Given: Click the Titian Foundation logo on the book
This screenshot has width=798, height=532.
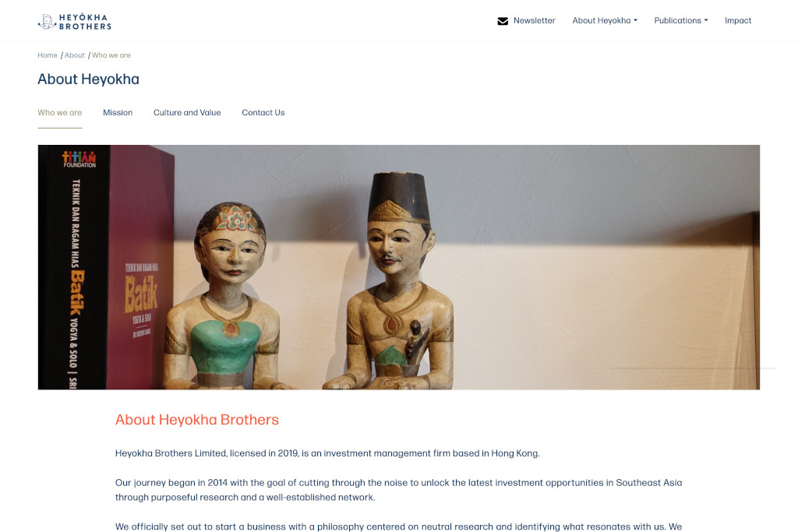Looking at the screenshot, I should (79, 159).
